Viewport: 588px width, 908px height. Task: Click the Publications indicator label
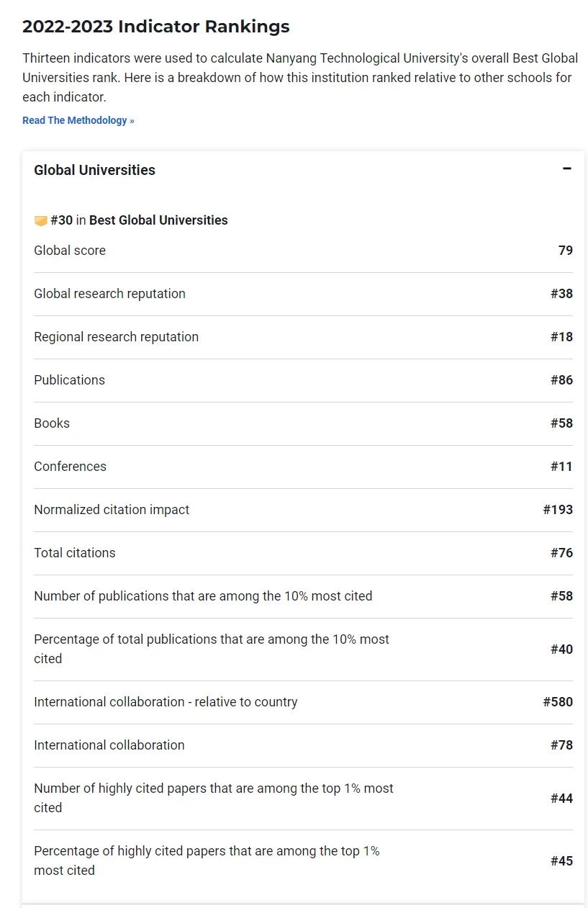pyautogui.click(x=69, y=380)
